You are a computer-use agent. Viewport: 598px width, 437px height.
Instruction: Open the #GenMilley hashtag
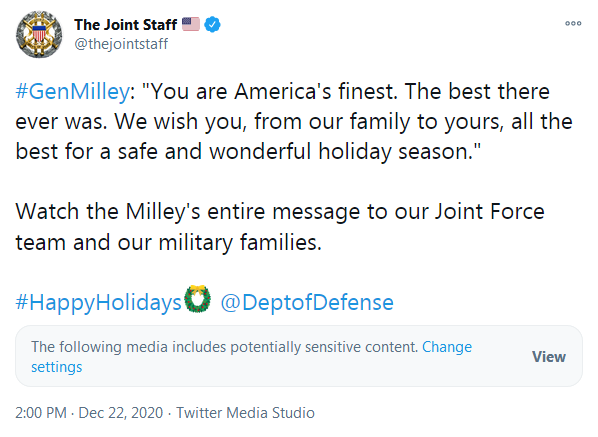tap(72, 92)
